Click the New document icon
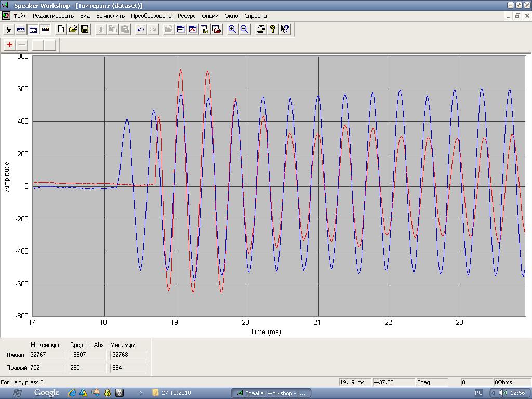 pyautogui.click(x=61, y=30)
